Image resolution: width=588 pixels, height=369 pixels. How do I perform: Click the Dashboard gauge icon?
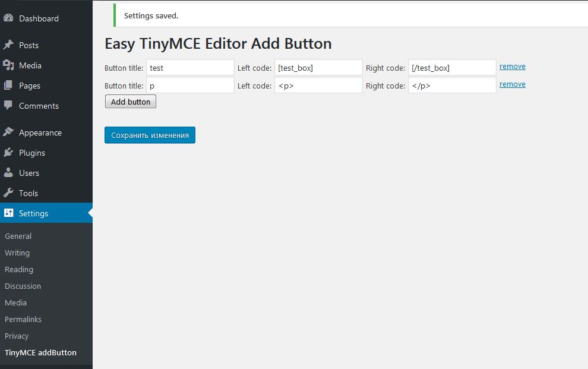tap(8, 18)
